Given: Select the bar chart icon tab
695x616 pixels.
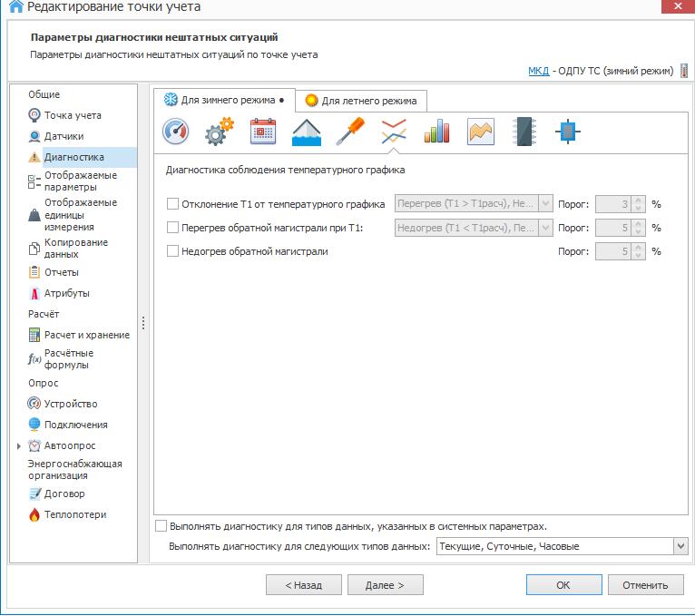Looking at the screenshot, I should pyautogui.click(x=436, y=132).
